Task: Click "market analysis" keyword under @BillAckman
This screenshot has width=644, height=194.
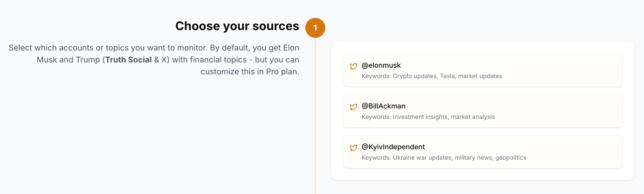Action: [473, 117]
